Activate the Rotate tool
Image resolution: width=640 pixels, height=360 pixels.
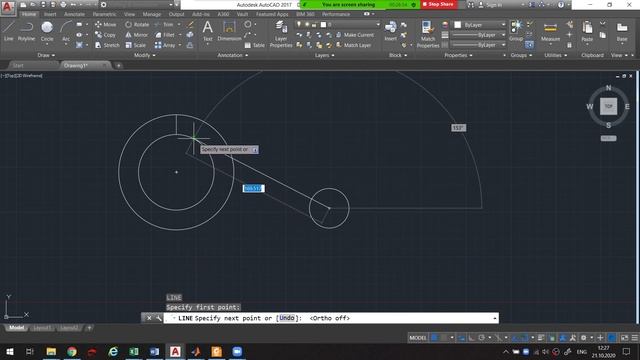point(137,24)
